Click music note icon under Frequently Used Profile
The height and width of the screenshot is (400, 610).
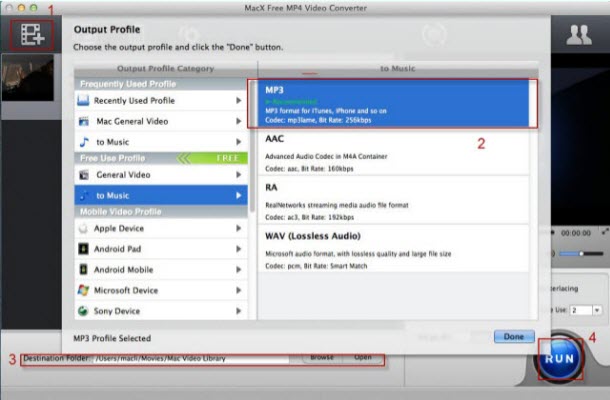tap(84, 142)
